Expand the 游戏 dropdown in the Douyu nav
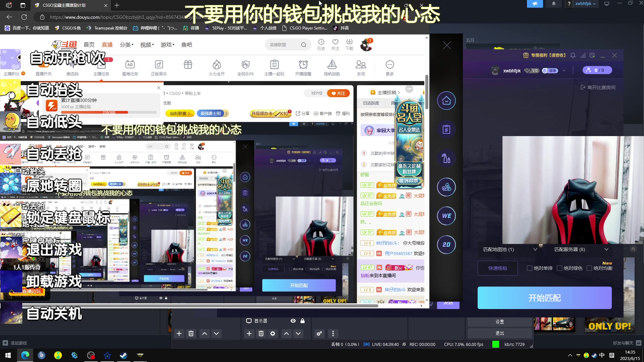 click(167, 45)
